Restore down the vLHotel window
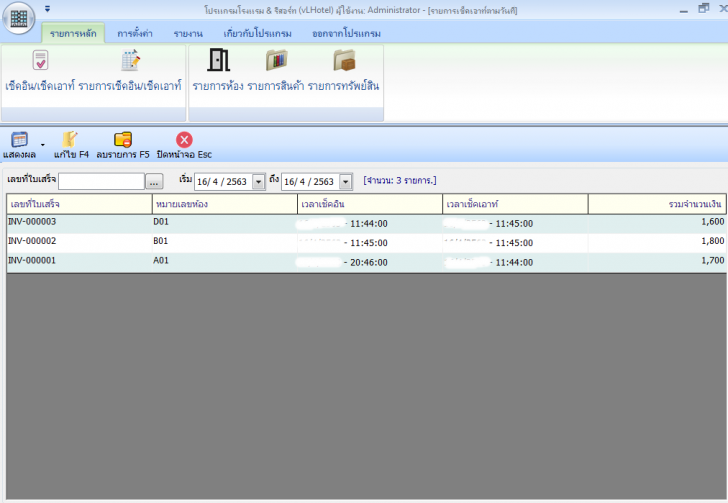Screen dimensions: 728x503 coord(704,8)
